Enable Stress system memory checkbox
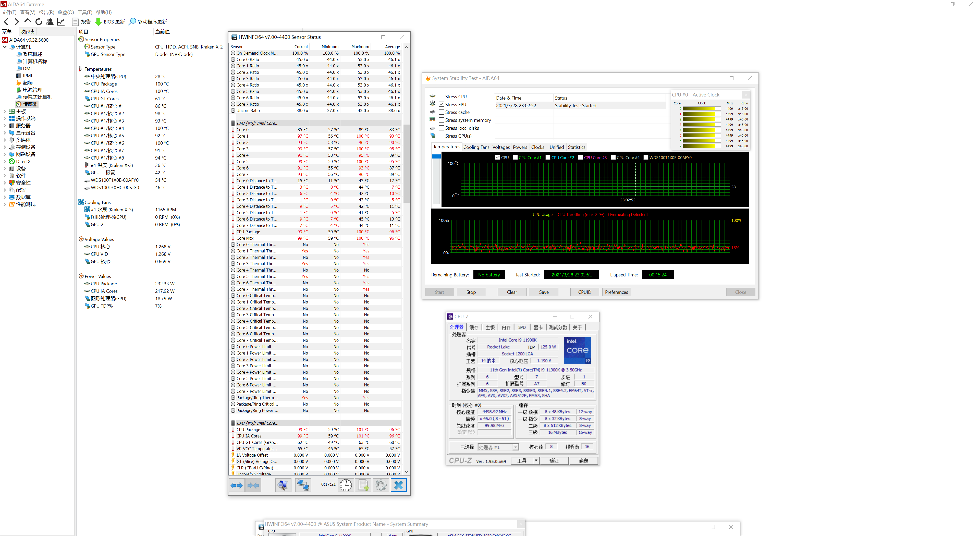The image size is (980, 536). coord(442,120)
